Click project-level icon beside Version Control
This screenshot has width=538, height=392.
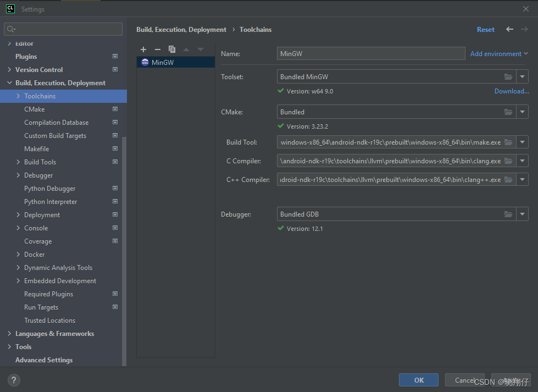point(115,69)
